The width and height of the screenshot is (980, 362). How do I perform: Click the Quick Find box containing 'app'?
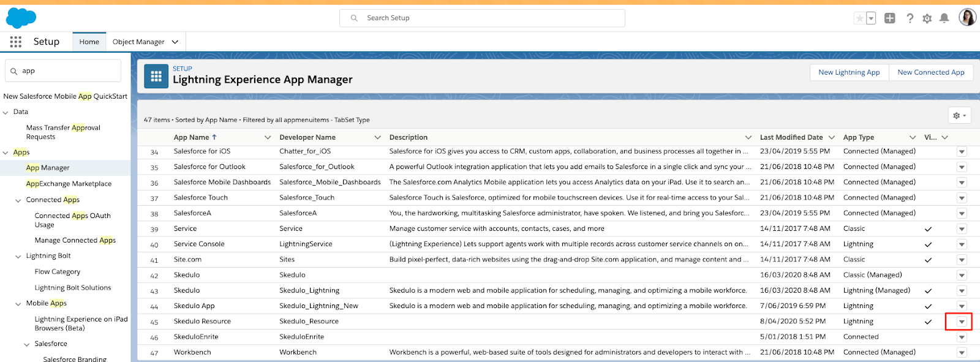[63, 71]
